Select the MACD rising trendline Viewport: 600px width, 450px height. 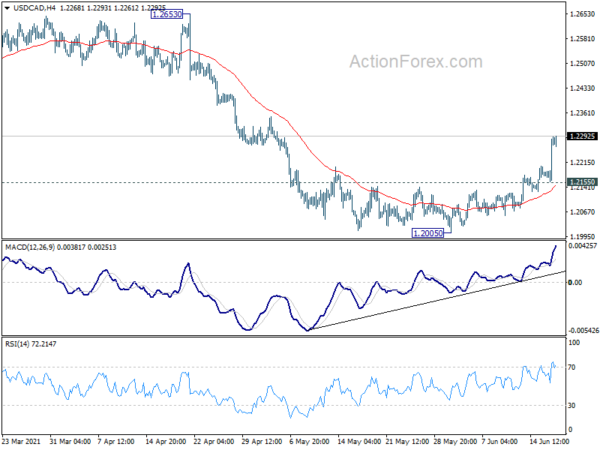click(436, 300)
